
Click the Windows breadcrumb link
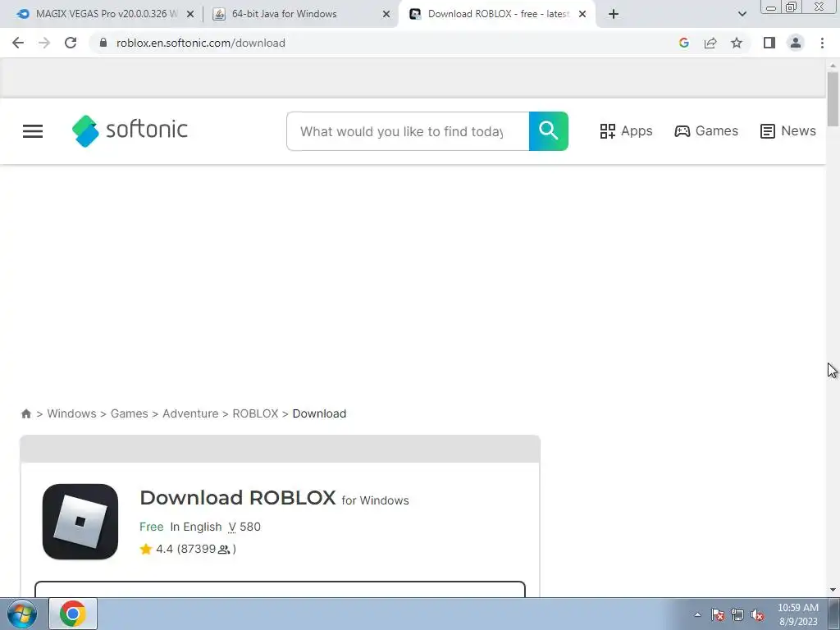pos(72,413)
